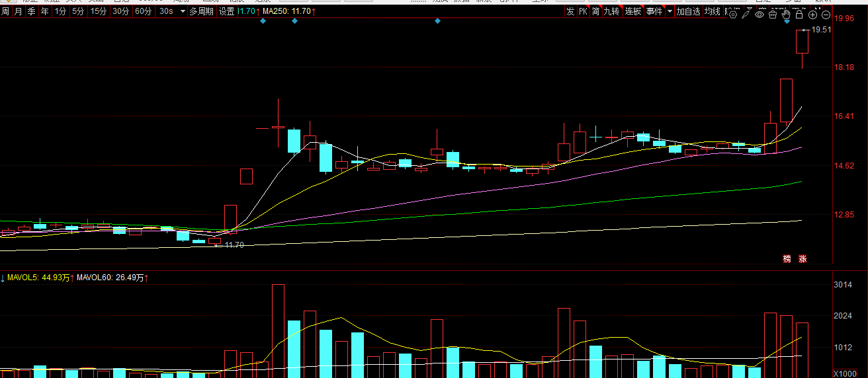
Task: Click the 1012 volume axis label
Action: pyautogui.click(x=842, y=347)
